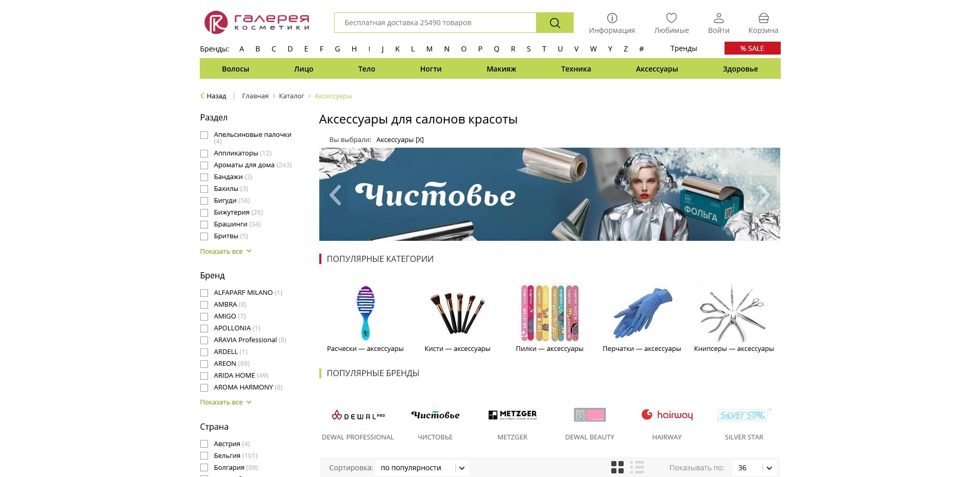Expand Показать все under Раздел

[x=221, y=251]
